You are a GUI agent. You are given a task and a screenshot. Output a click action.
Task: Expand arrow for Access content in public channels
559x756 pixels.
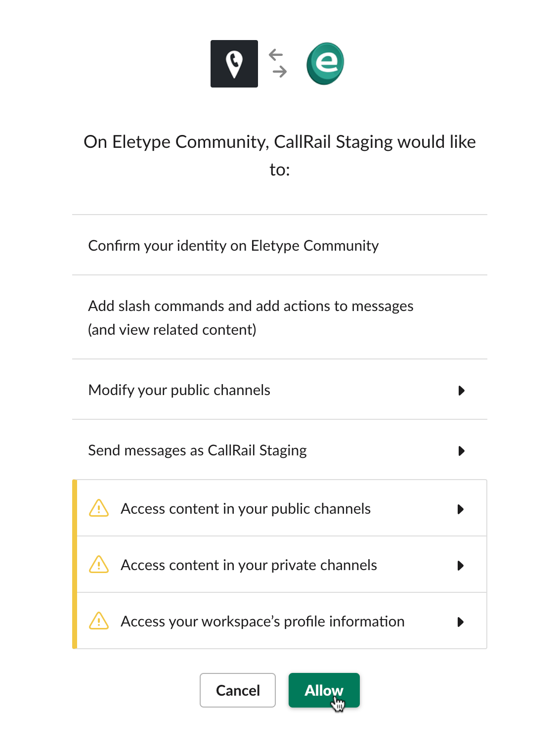click(x=461, y=509)
